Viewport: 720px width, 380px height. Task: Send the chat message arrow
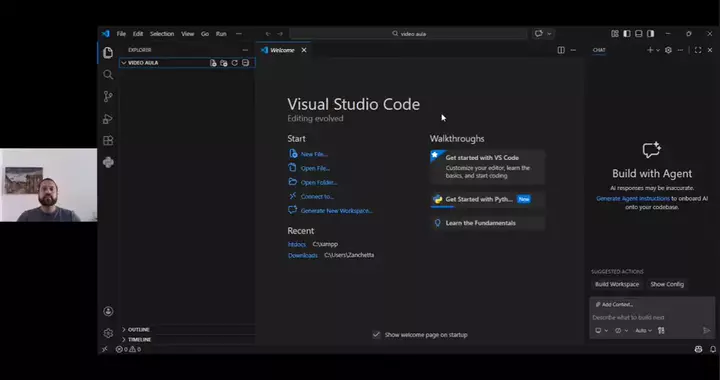[706, 330]
